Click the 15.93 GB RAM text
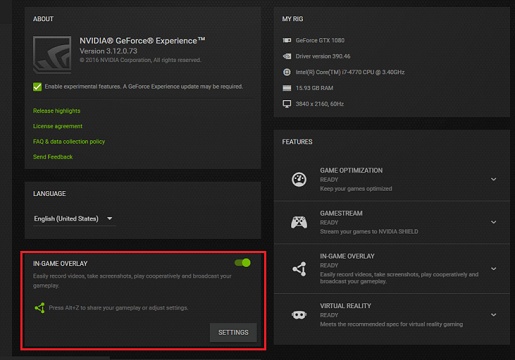 click(314, 88)
